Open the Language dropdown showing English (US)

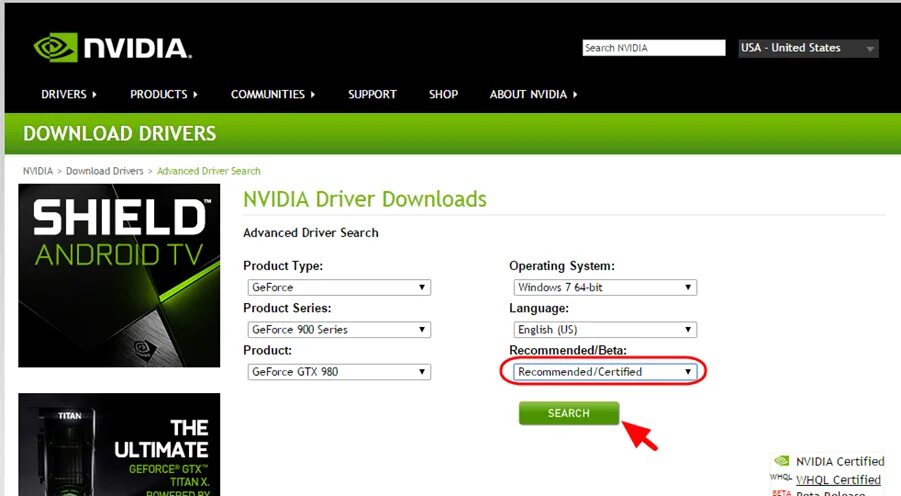(605, 329)
